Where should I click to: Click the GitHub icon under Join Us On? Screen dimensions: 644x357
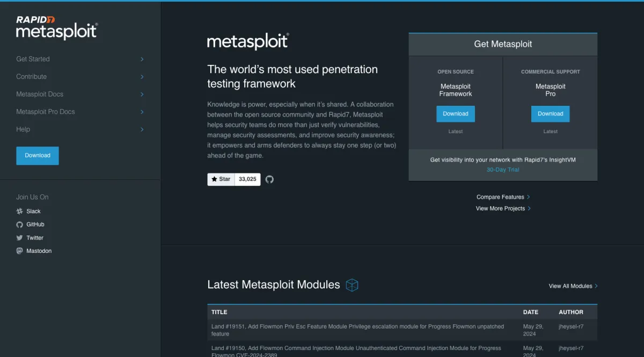20,224
